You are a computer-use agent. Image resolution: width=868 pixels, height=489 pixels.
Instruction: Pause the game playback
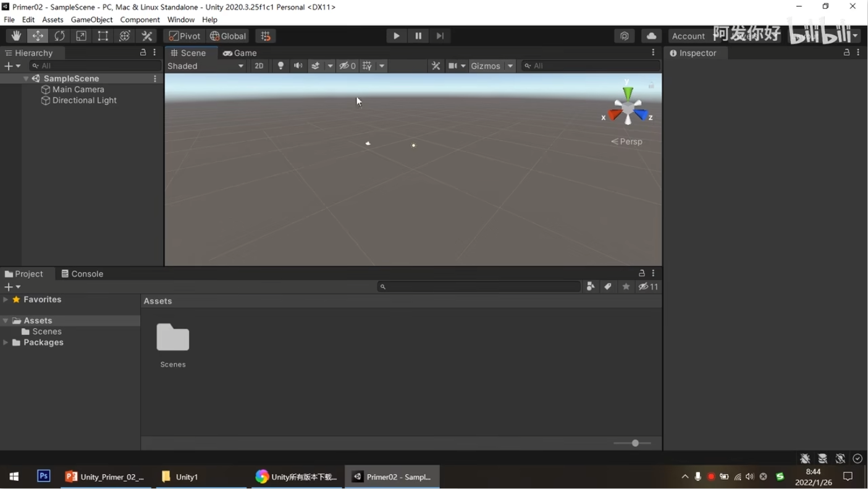[x=418, y=36]
